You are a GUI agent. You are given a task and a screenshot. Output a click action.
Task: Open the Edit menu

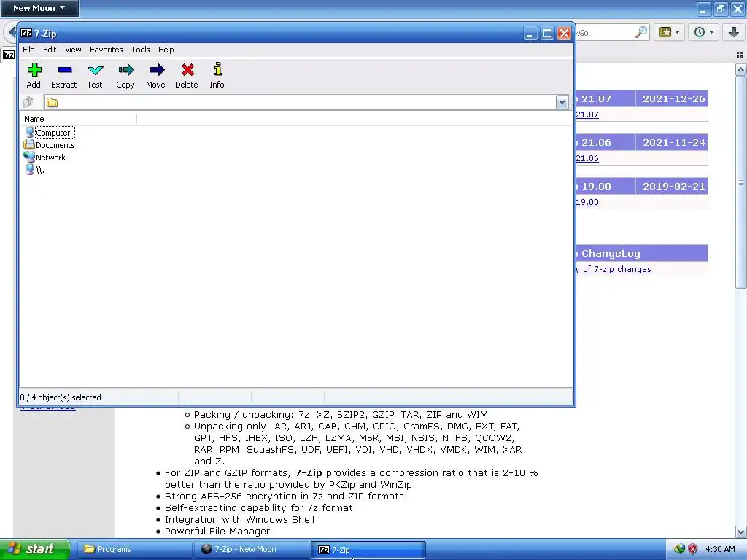[x=50, y=50]
